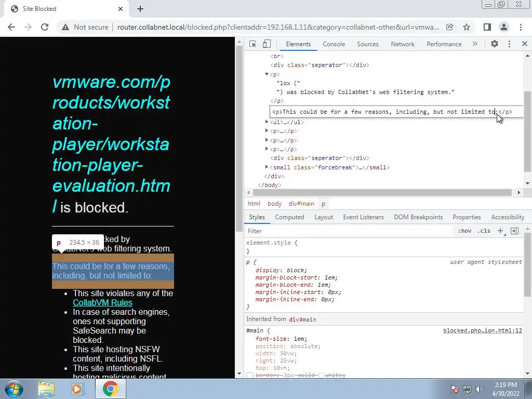The image size is (532, 399).
Task: Select the div#main breadcrumb
Action: pyautogui.click(x=301, y=204)
